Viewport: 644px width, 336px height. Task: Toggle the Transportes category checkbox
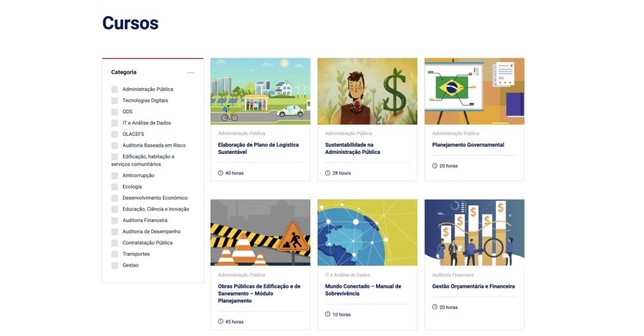click(115, 254)
